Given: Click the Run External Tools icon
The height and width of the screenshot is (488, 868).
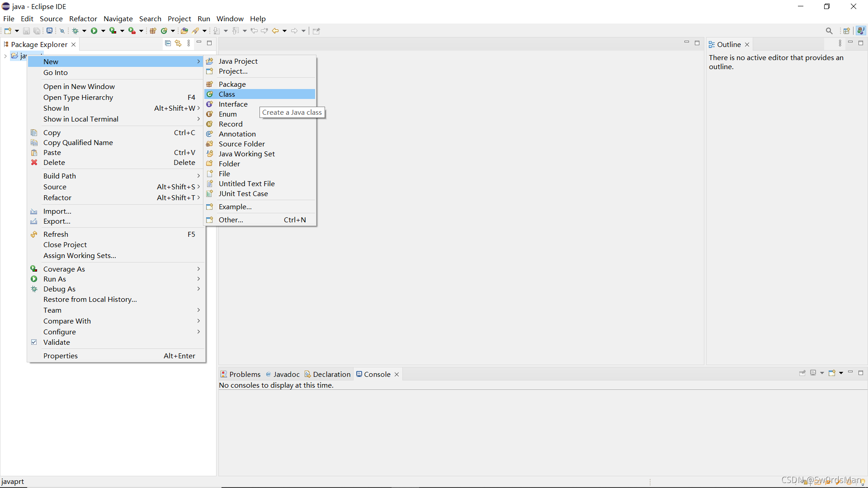Looking at the screenshot, I should (x=132, y=31).
